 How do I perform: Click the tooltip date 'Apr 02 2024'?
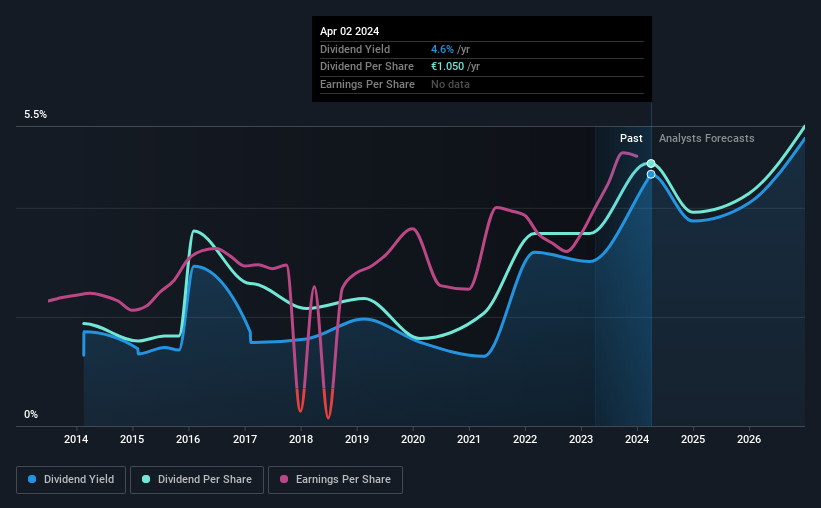(x=349, y=31)
